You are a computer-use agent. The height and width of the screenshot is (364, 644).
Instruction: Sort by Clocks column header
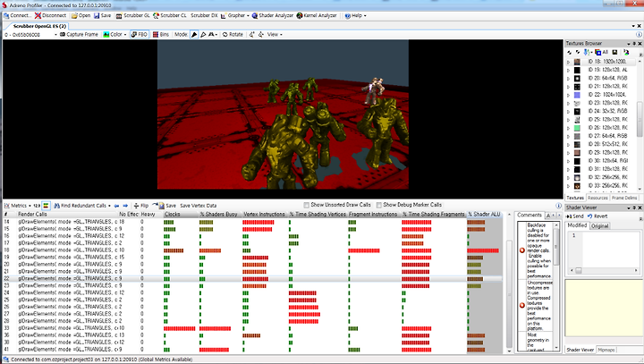(x=181, y=214)
